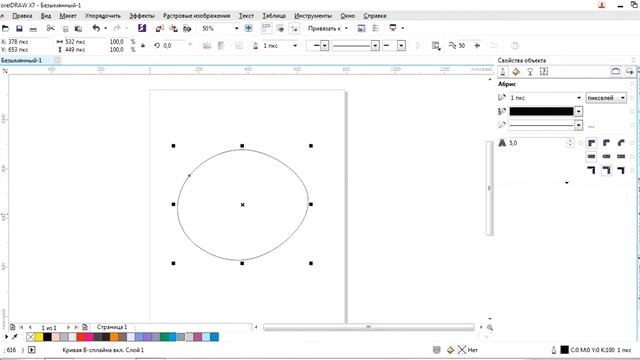Select Transparency goblet tab in docker

(x=530, y=72)
